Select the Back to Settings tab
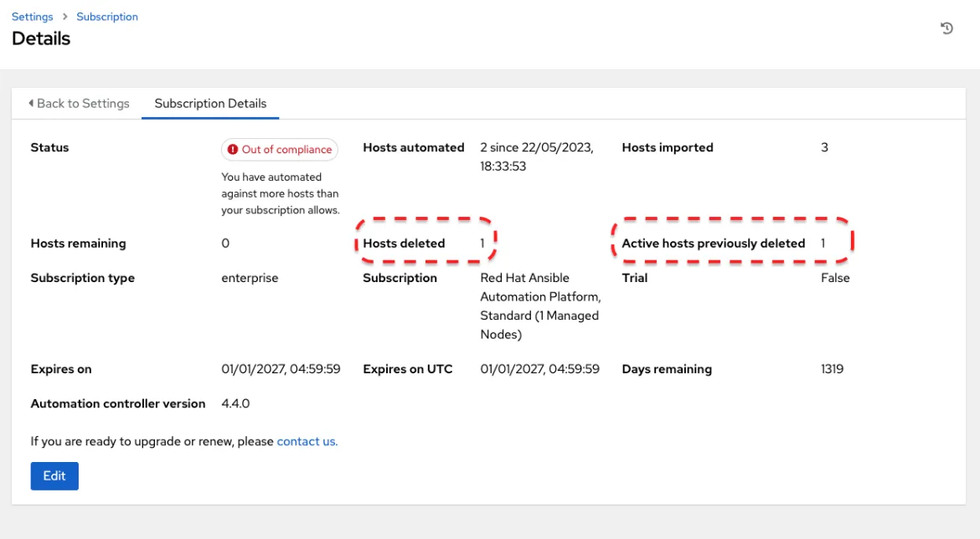Image resolution: width=980 pixels, height=539 pixels. click(79, 104)
